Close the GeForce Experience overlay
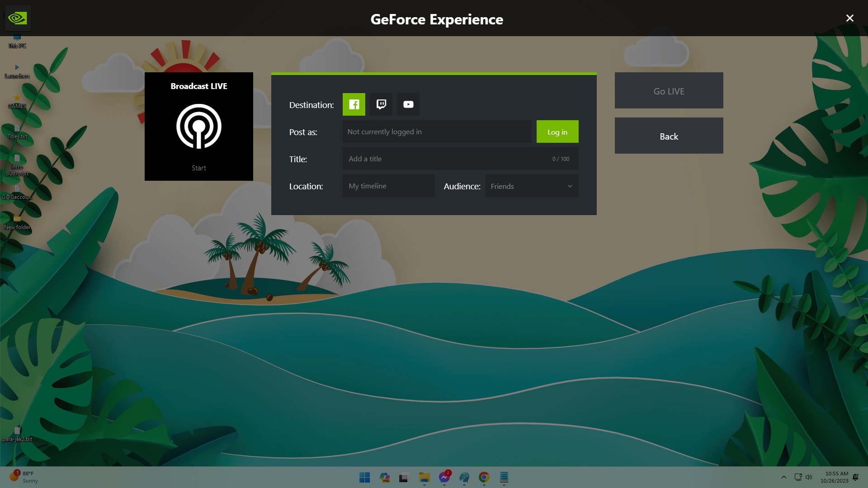This screenshot has width=868, height=488. click(x=850, y=18)
